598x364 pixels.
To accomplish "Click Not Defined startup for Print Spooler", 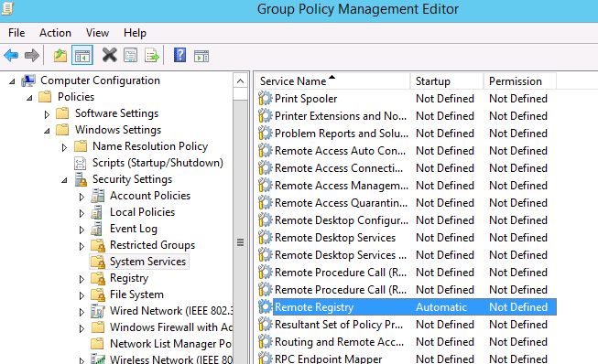I will (445, 99).
